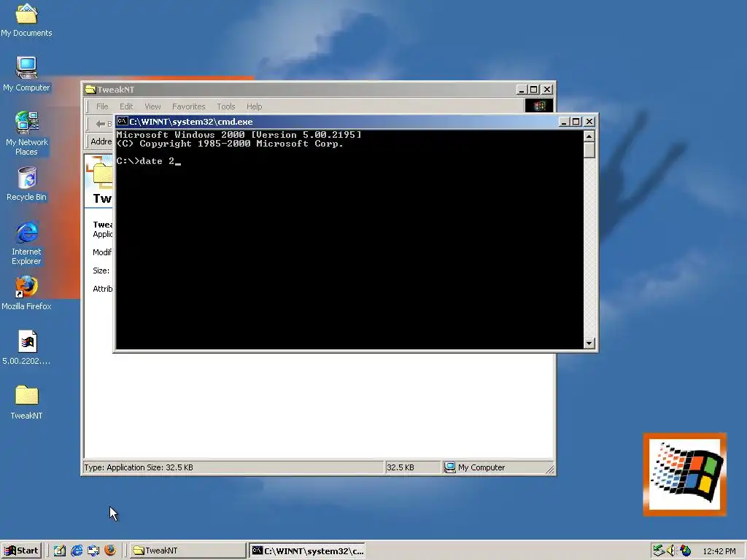The width and height of the screenshot is (747, 560).
Task: Click the cmd window scrollbar thumb
Action: pos(589,150)
